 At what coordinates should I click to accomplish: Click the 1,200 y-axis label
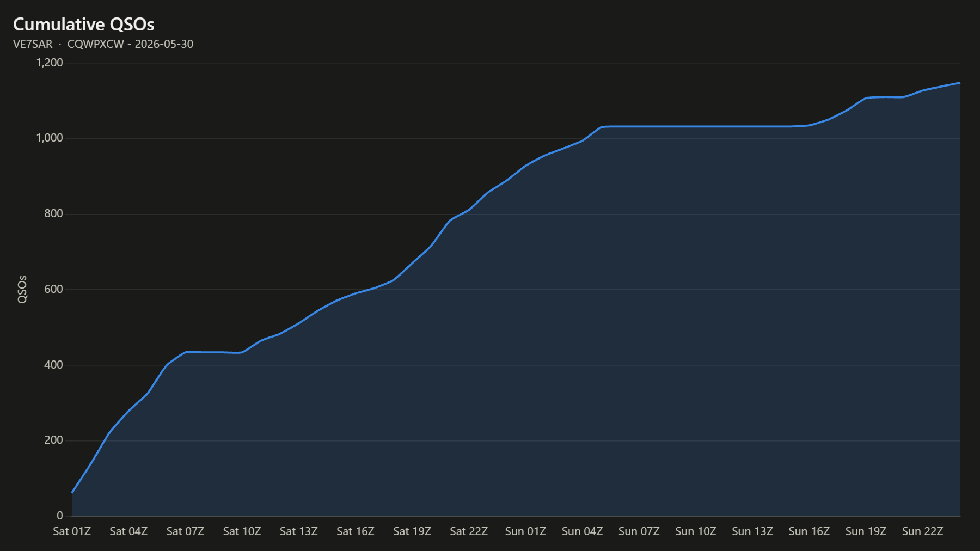click(x=50, y=63)
